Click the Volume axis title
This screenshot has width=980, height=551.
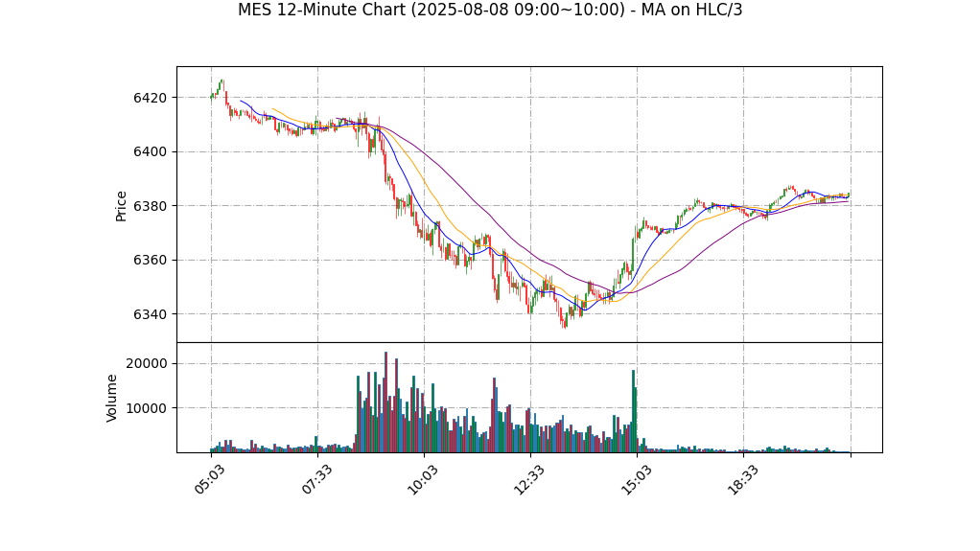point(112,398)
